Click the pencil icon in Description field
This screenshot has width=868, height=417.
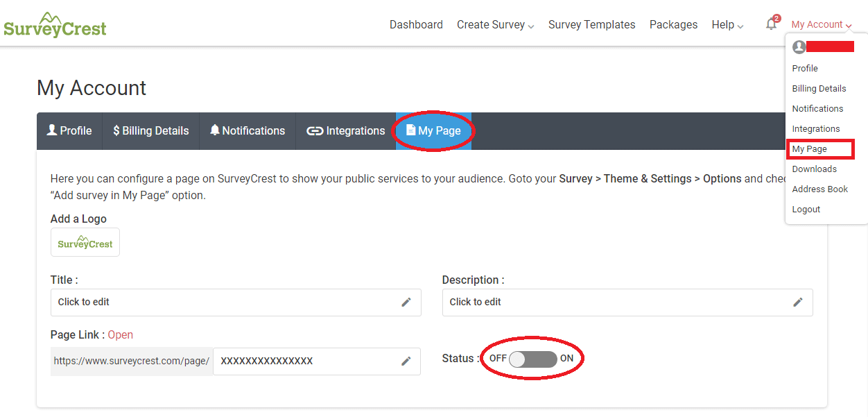coord(798,302)
